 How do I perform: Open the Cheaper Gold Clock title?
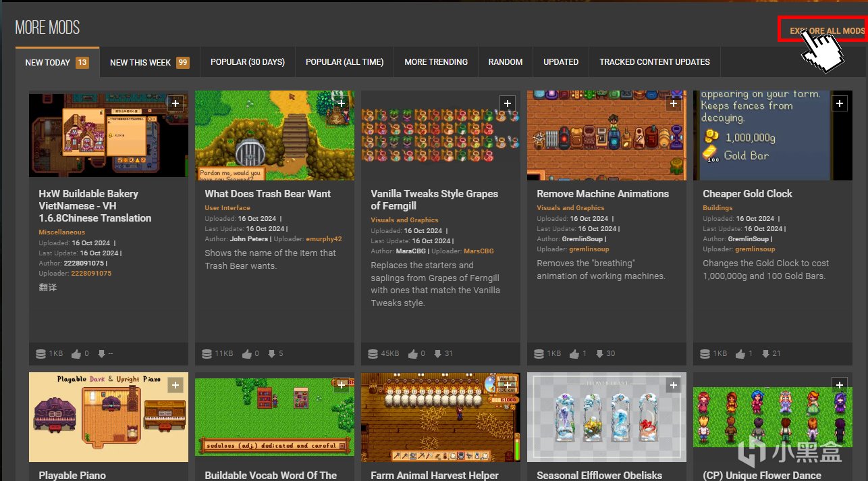pyautogui.click(x=747, y=194)
